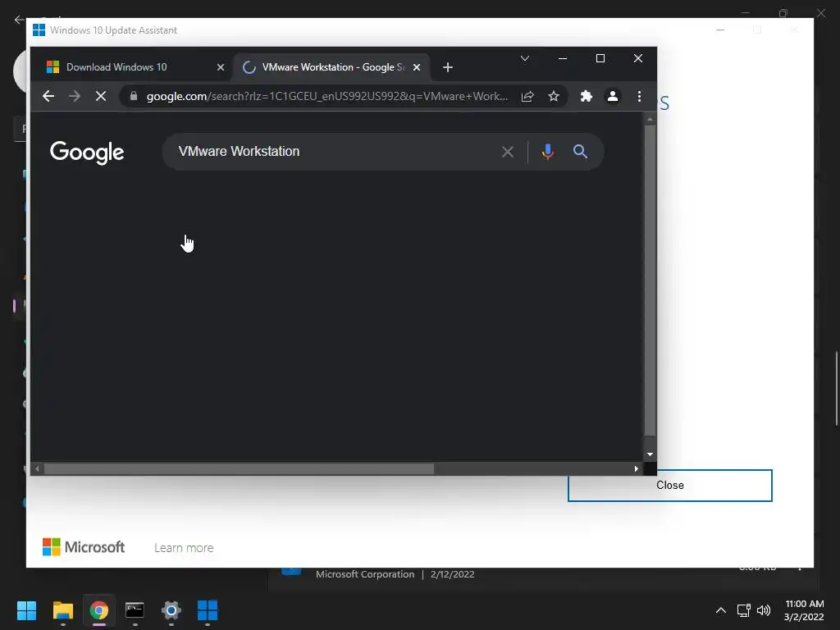Open Settings gear in taskbar
This screenshot has width=840, height=630.
coord(171,610)
